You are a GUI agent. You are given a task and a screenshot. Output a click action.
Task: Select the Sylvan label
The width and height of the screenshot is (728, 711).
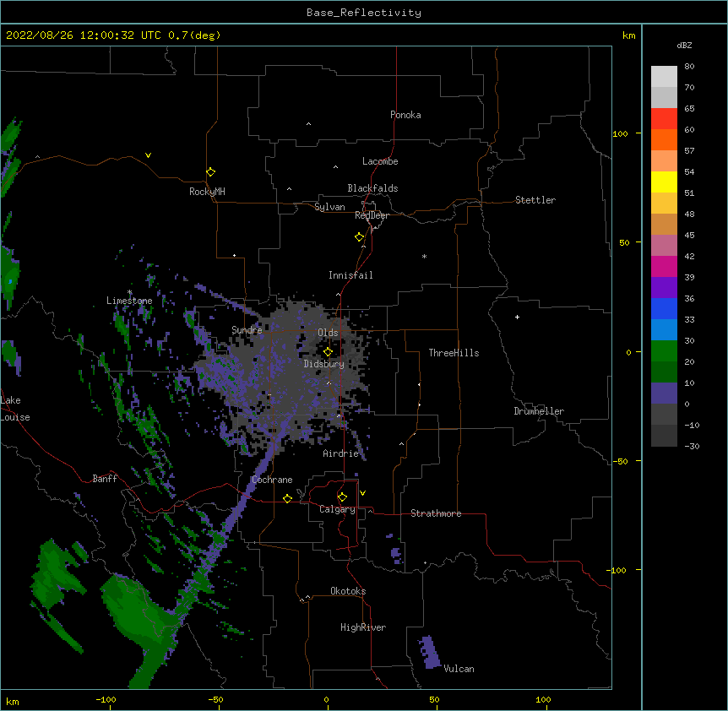coord(329,207)
